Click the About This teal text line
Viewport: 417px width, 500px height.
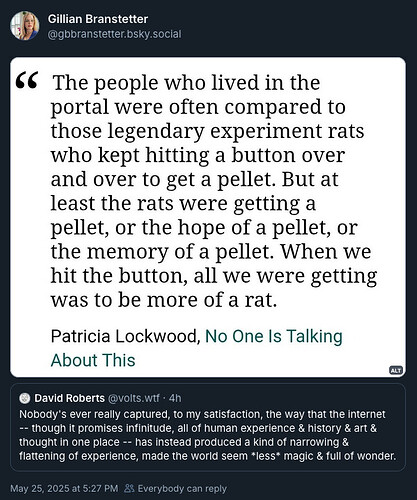pyautogui.click(x=93, y=360)
